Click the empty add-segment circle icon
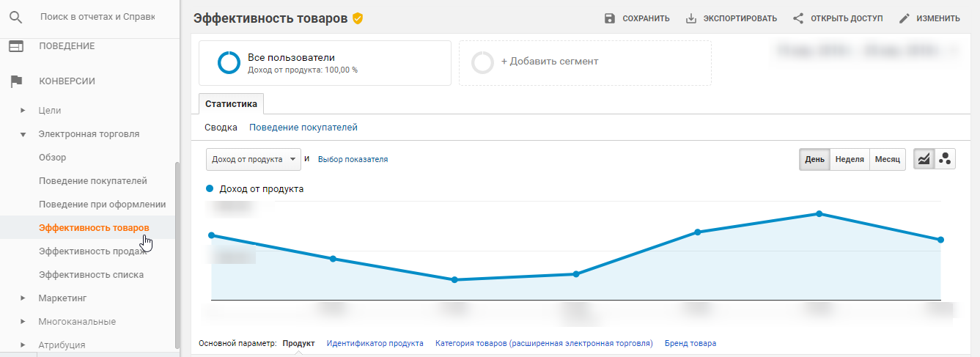Image resolution: width=980 pixels, height=357 pixels. tap(482, 62)
